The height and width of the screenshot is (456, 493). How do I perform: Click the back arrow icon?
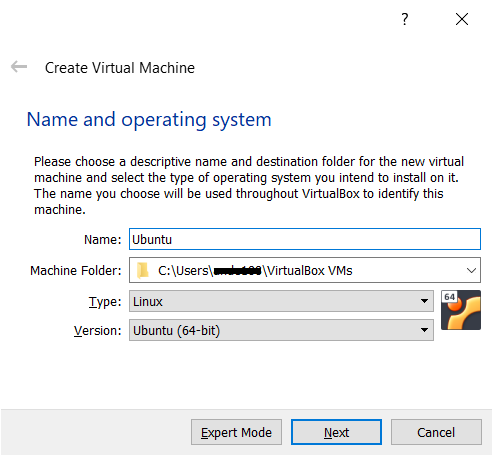tap(19, 67)
